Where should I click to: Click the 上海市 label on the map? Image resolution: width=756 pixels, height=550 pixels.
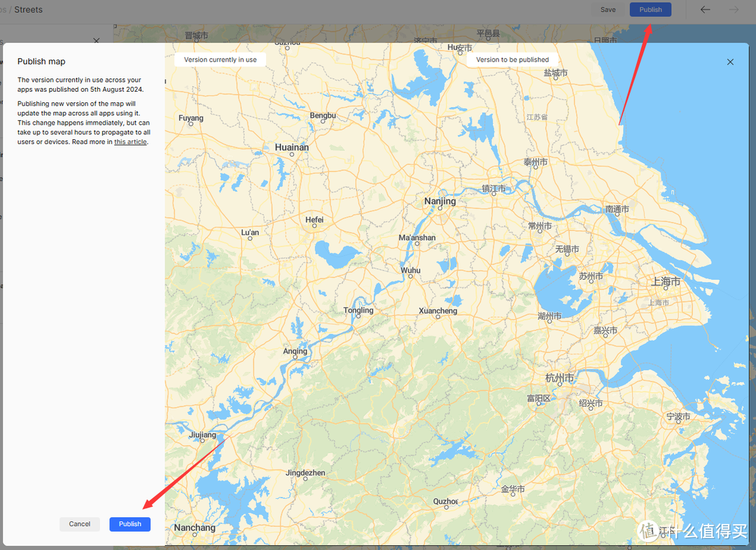[x=665, y=282]
